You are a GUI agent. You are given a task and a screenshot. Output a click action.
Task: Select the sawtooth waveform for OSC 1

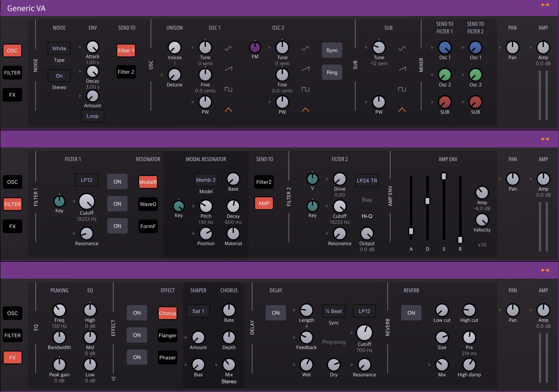pos(228,69)
